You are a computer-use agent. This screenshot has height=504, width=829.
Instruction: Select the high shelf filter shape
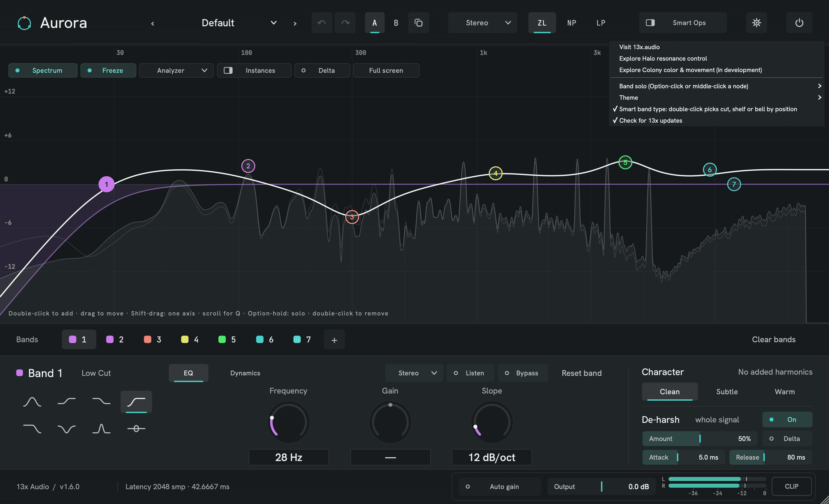coord(101,401)
